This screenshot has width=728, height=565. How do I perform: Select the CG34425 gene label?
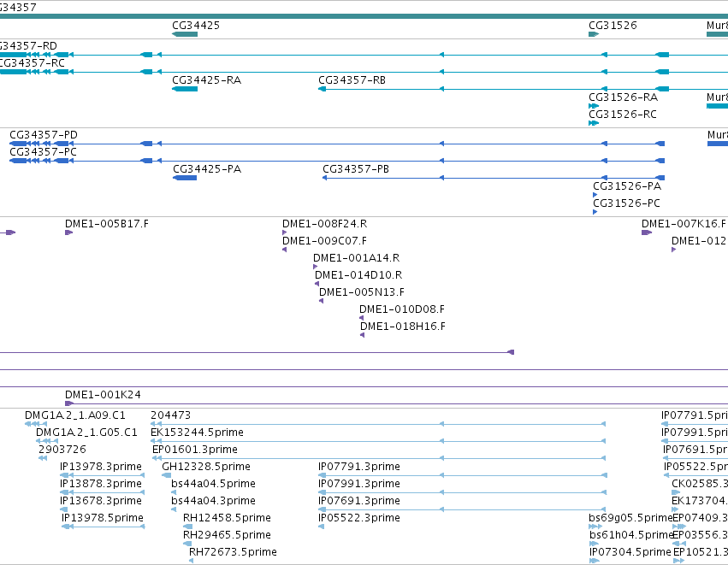(x=196, y=26)
